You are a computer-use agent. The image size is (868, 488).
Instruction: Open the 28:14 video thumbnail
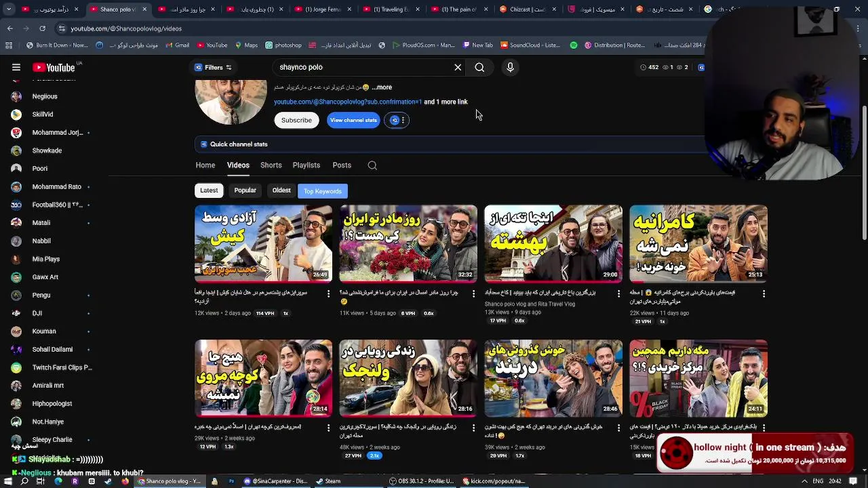(264, 378)
